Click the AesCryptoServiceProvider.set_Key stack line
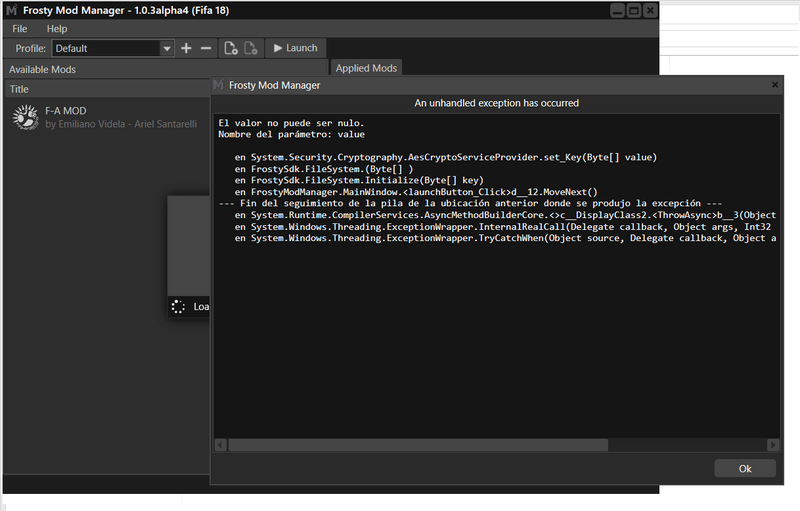The image size is (800, 511). pyautogui.click(x=446, y=158)
